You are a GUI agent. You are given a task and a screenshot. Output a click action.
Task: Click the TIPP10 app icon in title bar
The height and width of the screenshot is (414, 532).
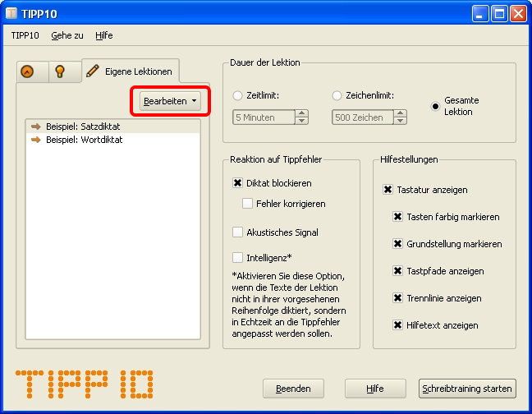click(x=11, y=14)
